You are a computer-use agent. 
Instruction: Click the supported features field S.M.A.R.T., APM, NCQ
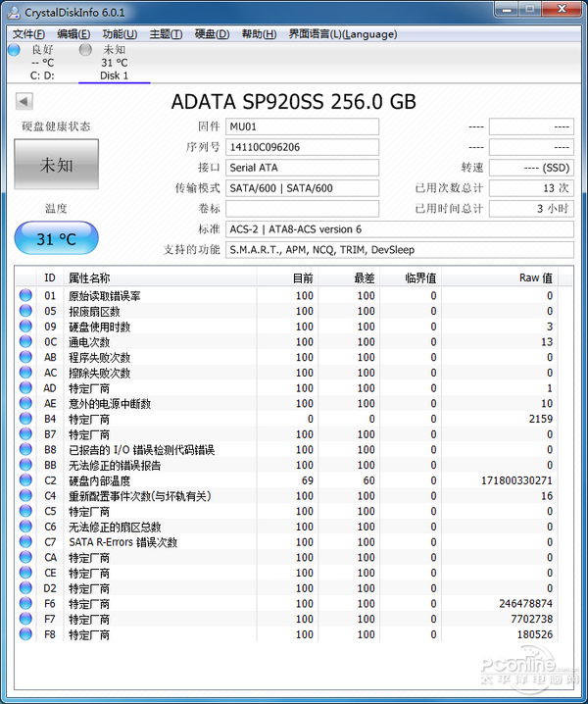400,250
